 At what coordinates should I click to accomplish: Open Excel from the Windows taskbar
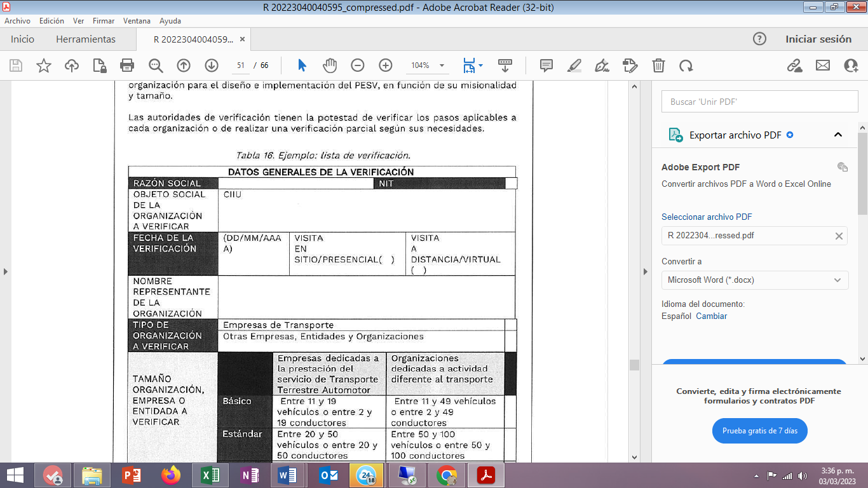tap(210, 475)
